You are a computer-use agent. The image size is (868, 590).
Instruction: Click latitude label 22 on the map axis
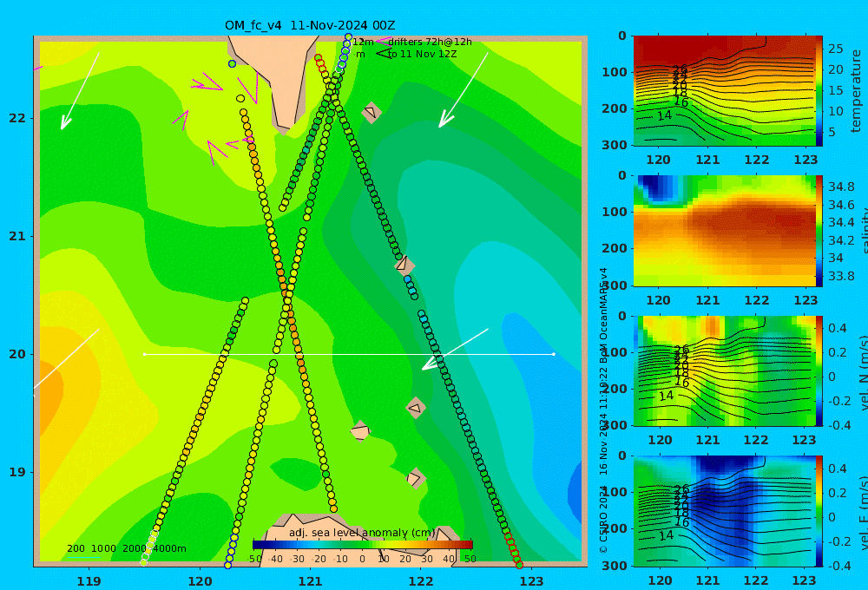point(17,118)
